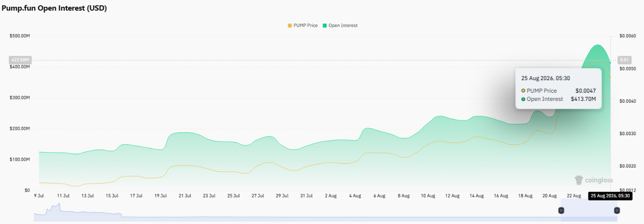
Task: Click the $500.00M left axis label
Action: pos(20,36)
